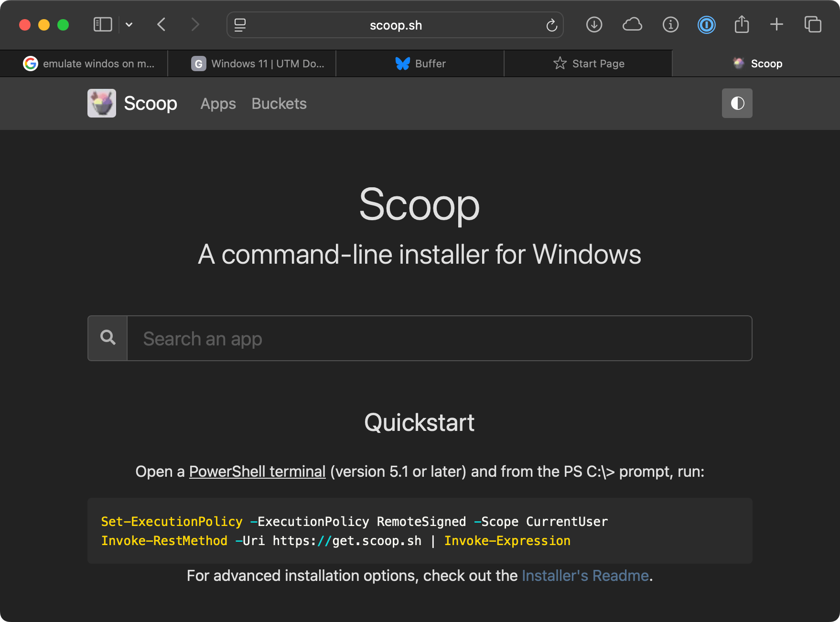Go forward using the forward arrow
The height and width of the screenshot is (622, 840).
tap(195, 25)
